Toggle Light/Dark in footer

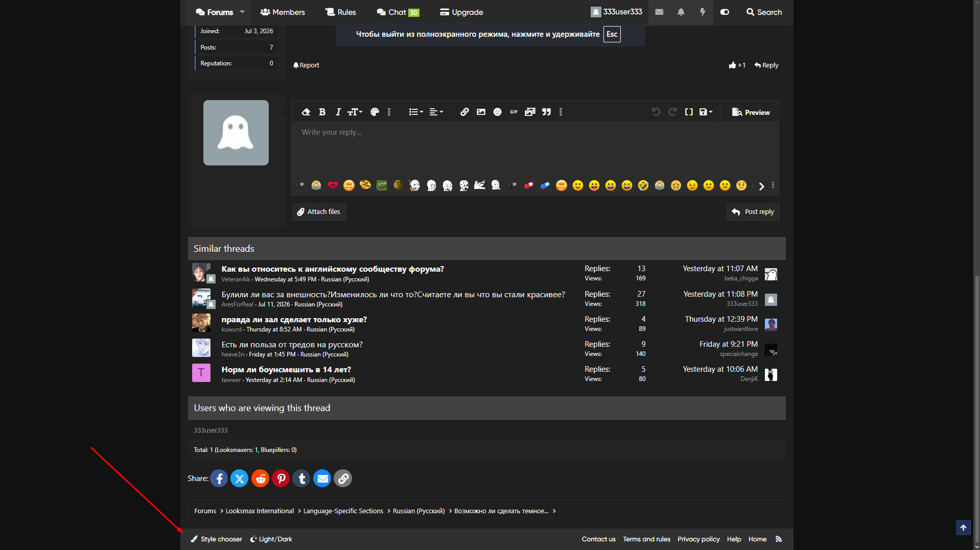tap(271, 539)
